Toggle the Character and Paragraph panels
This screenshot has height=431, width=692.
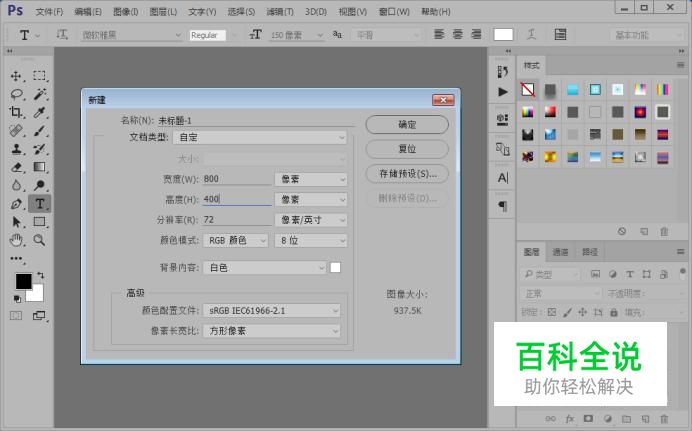click(x=560, y=34)
